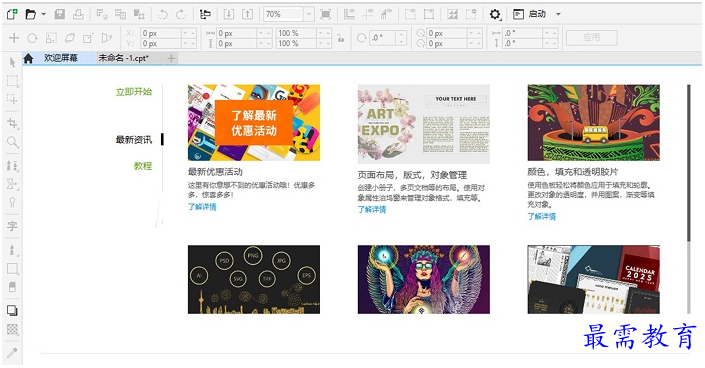Toggle the lock aspect ratio icon

[x=340, y=39]
